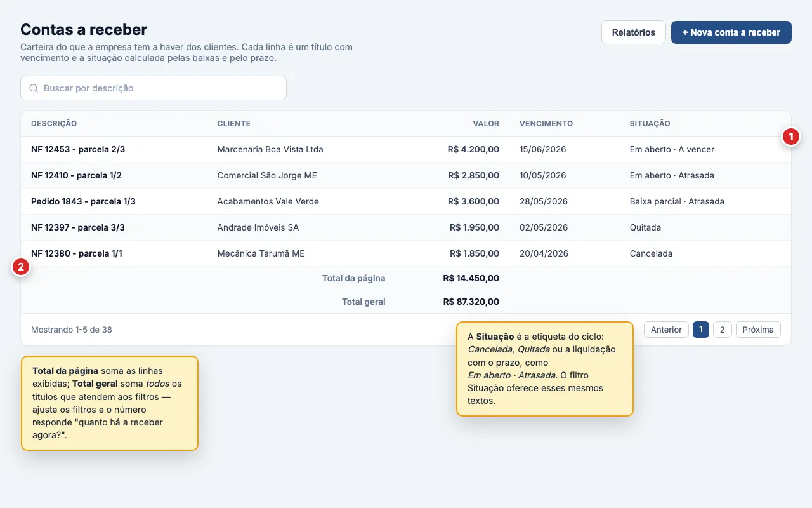Viewport: 812px width, 508px height.
Task: Click due date 20/04/2026
Action: coord(543,253)
